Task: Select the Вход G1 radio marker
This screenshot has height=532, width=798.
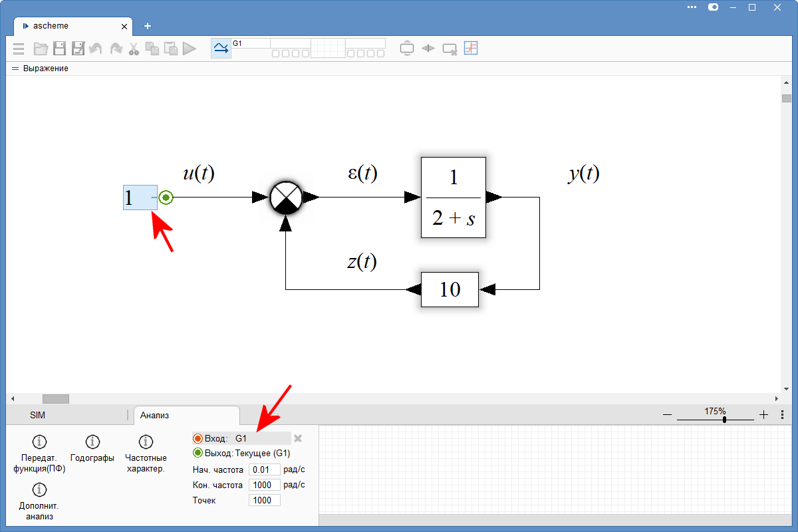Action: point(198,439)
